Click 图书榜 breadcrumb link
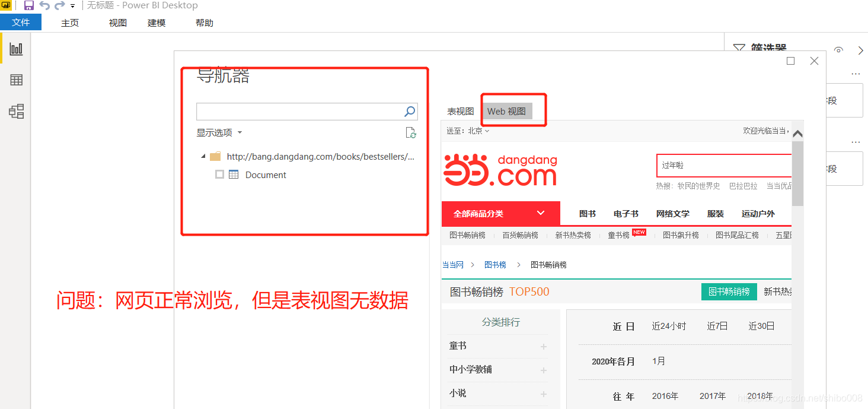 (495, 265)
